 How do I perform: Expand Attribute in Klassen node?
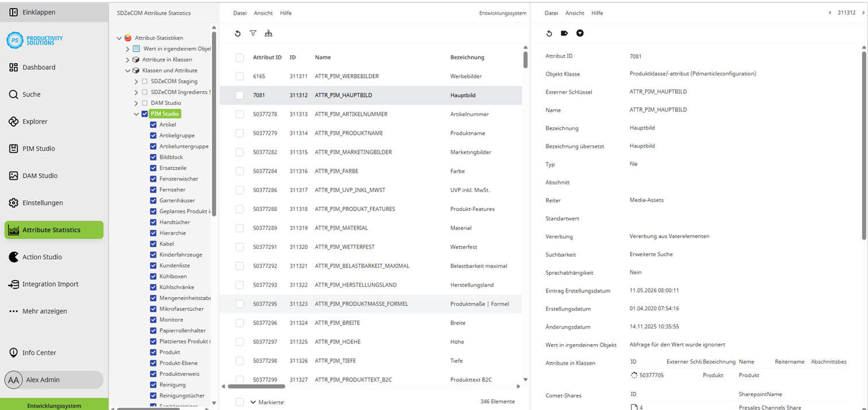coord(127,60)
